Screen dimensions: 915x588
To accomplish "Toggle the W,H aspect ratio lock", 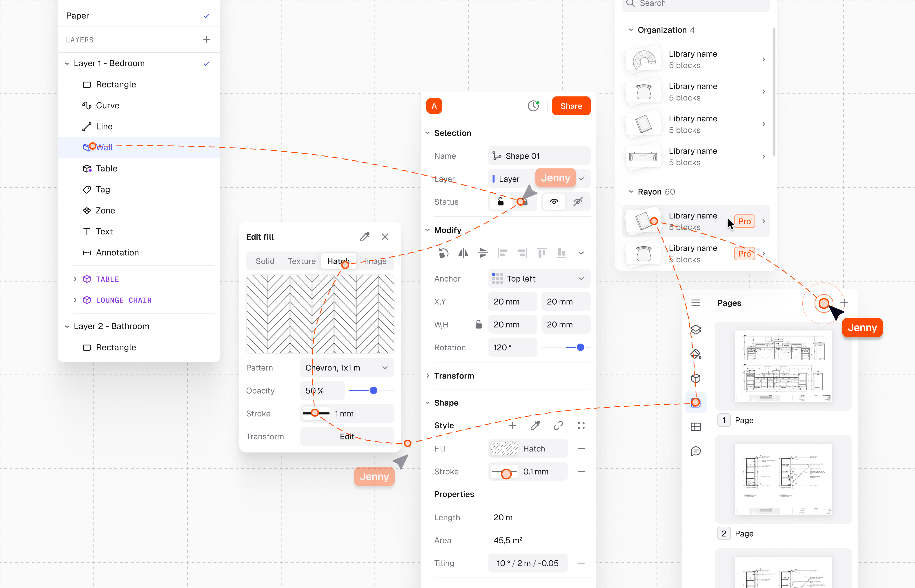I will 478,325.
